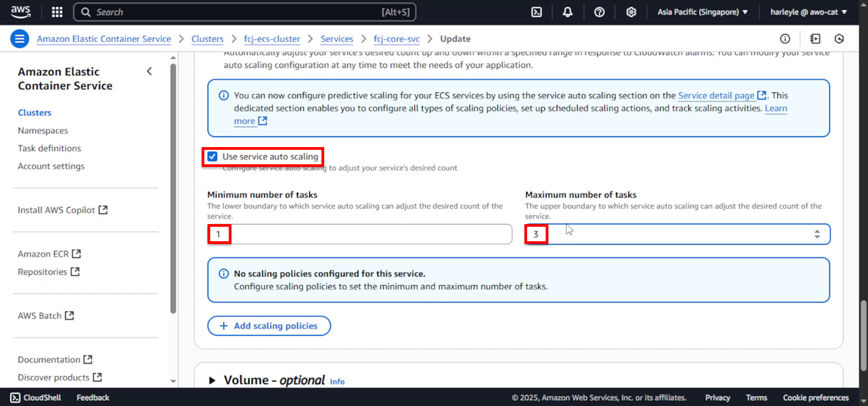Click the Maximum number of tasks field
The width and height of the screenshot is (868, 406).
678,234
